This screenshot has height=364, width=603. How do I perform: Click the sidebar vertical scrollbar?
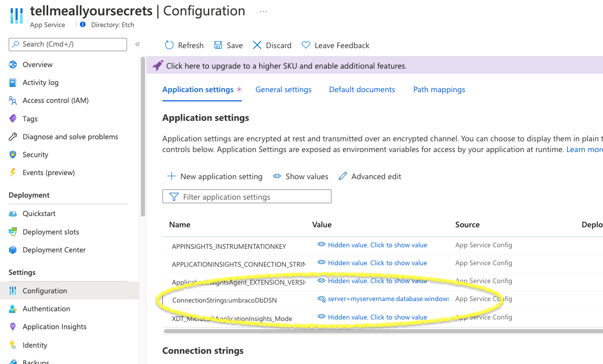(142, 137)
